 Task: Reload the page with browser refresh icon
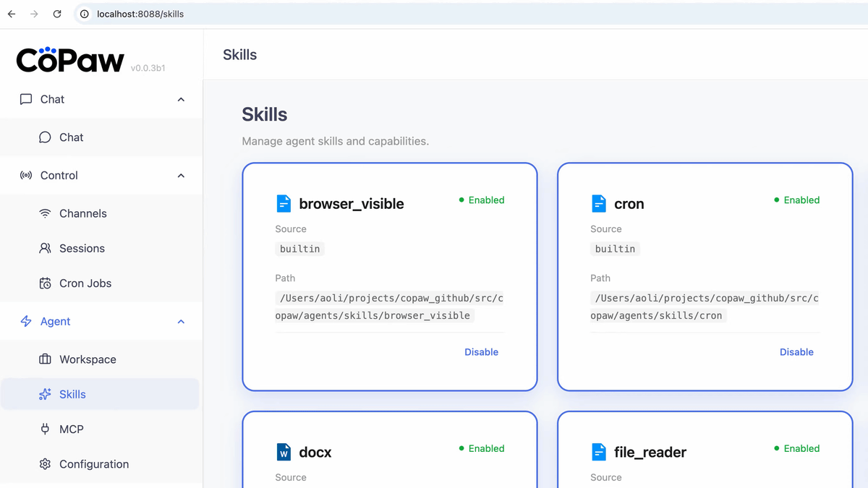click(x=57, y=14)
